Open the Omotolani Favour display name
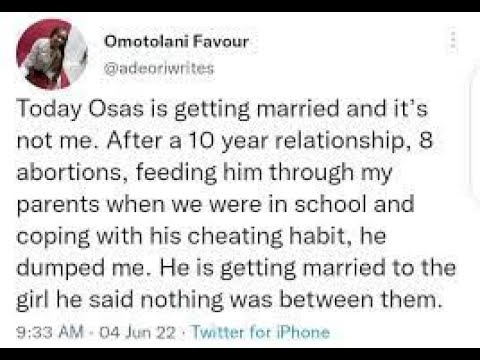Image resolution: width=480 pixels, height=360 pixels. 177,42
